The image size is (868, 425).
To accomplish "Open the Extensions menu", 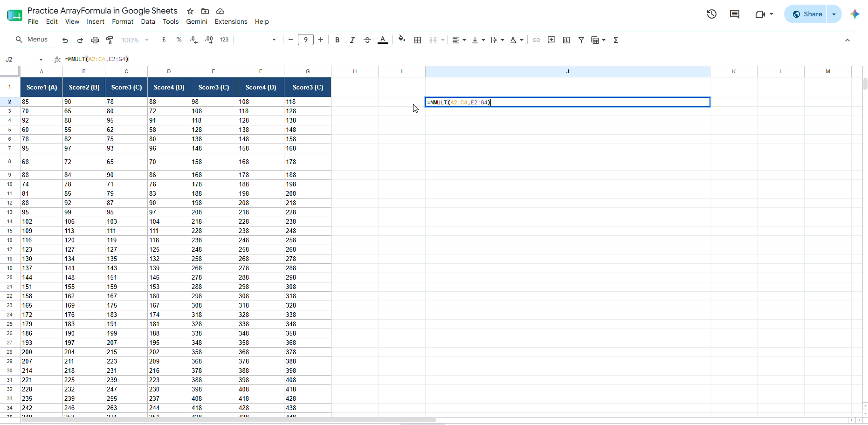I will [x=231, y=21].
